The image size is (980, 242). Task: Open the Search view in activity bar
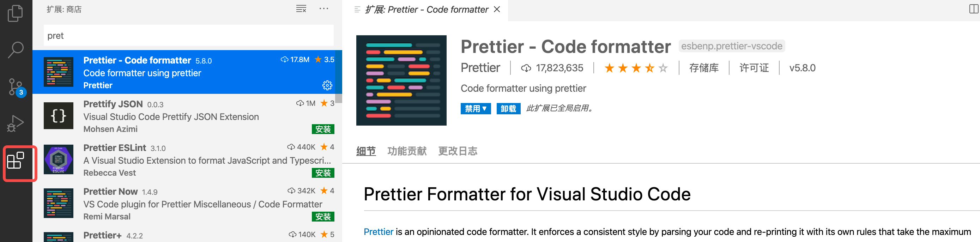coord(16,50)
